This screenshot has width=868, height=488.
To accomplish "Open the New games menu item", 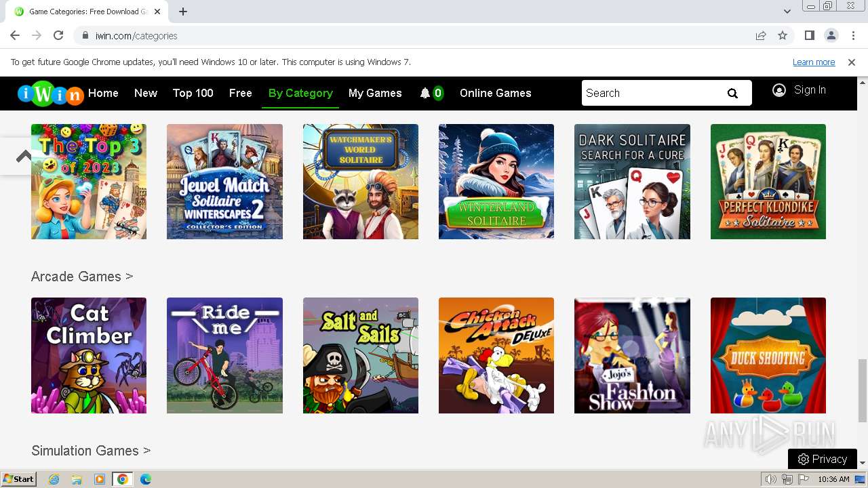I will coord(146,93).
